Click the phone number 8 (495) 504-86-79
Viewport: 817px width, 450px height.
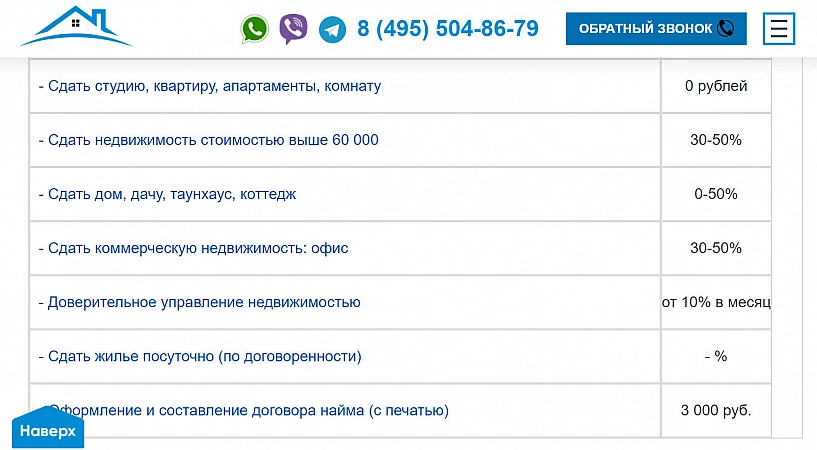tap(447, 29)
